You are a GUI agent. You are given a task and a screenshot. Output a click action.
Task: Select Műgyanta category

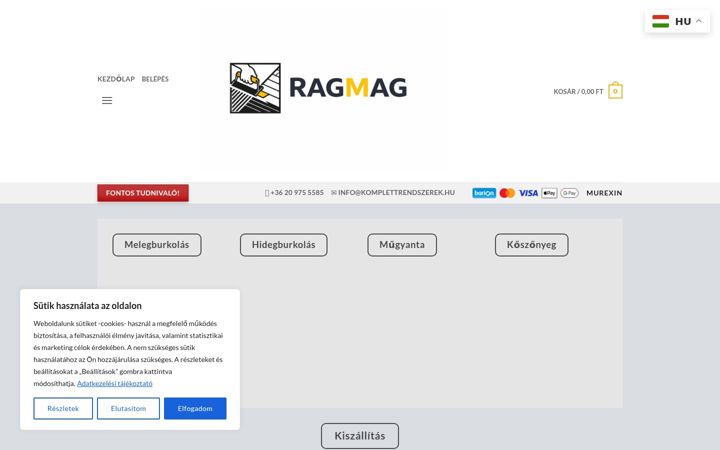coord(402,245)
